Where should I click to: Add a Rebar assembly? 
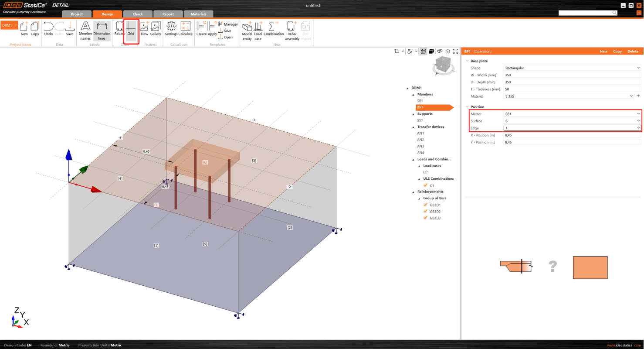[x=292, y=29]
